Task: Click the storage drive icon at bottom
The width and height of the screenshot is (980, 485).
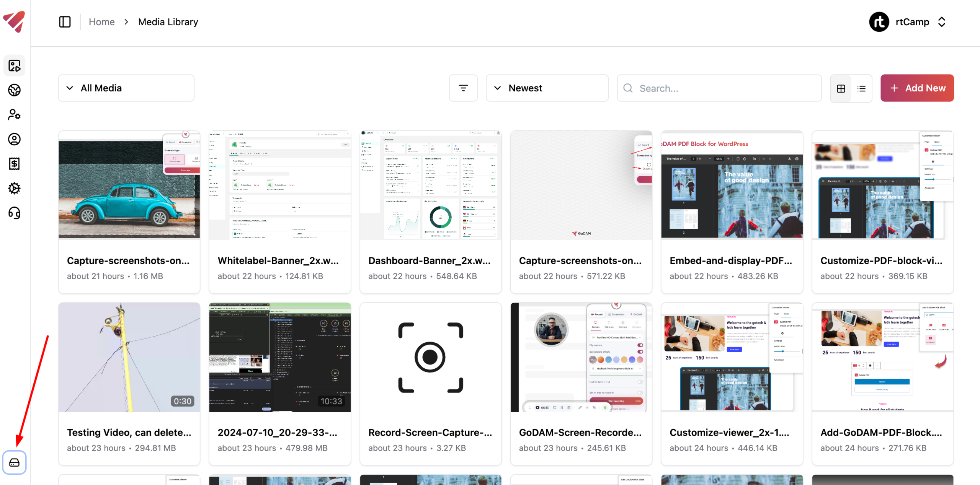Action: click(x=15, y=462)
